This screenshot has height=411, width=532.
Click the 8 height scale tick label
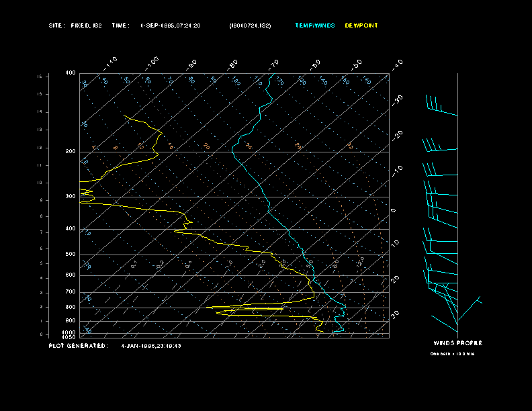tap(42, 216)
